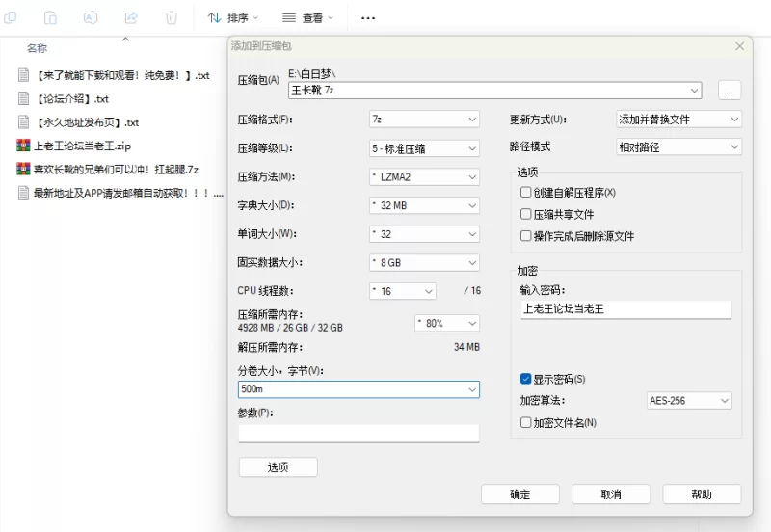Screen dimensions: 771x532
Task: Uncheck the 显示密码 checkbox
Action: (525, 379)
